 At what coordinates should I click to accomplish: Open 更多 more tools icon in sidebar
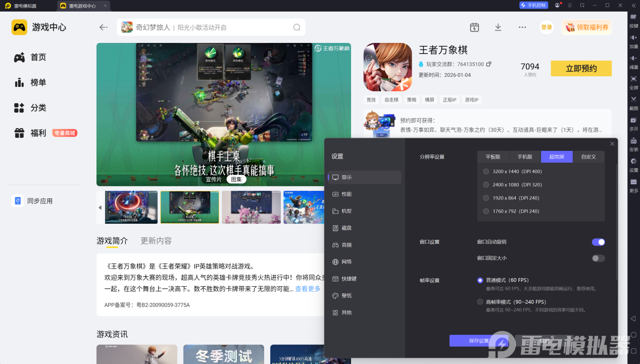633,182
